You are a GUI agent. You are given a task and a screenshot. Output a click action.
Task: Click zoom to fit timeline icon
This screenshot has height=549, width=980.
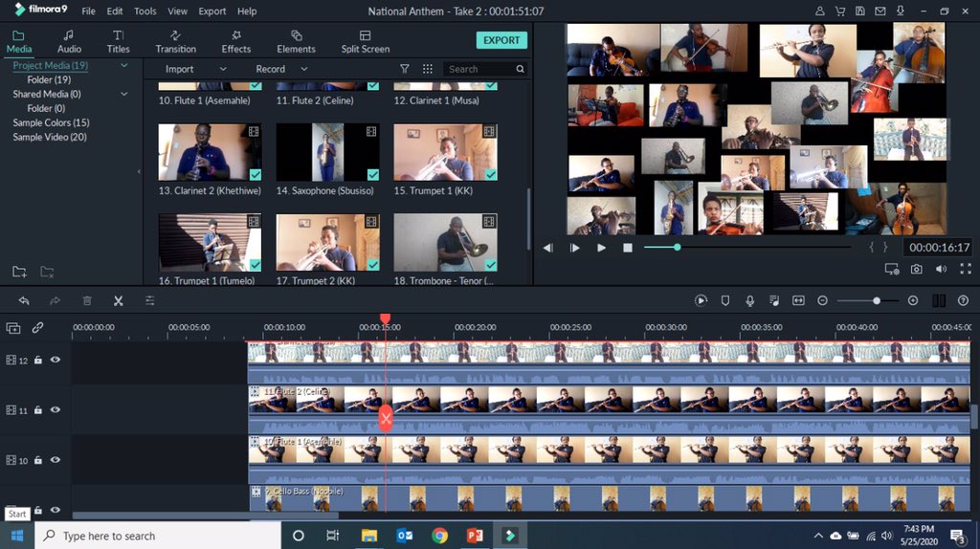[x=798, y=300]
